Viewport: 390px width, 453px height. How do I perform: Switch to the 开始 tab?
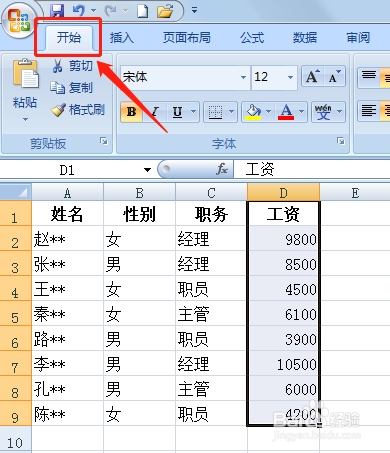69,37
